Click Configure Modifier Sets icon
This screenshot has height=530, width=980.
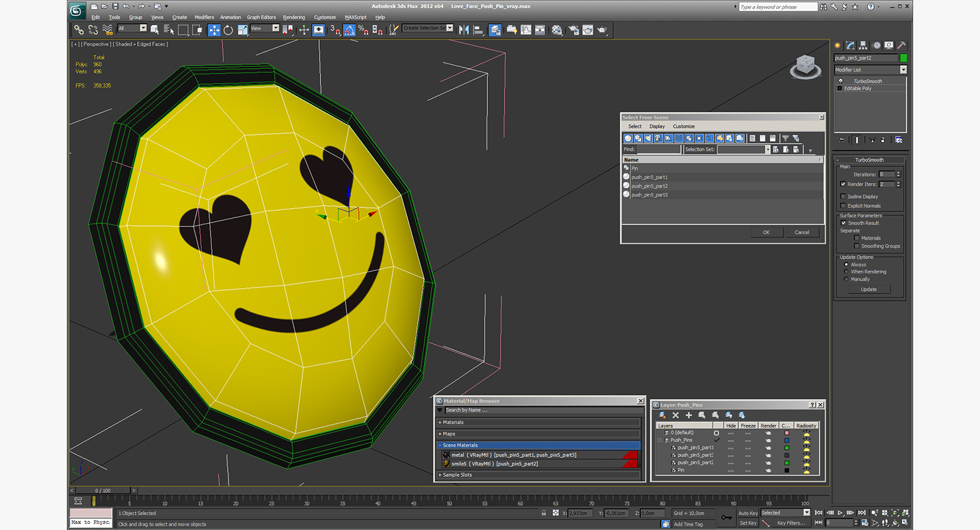pyautogui.click(x=899, y=140)
